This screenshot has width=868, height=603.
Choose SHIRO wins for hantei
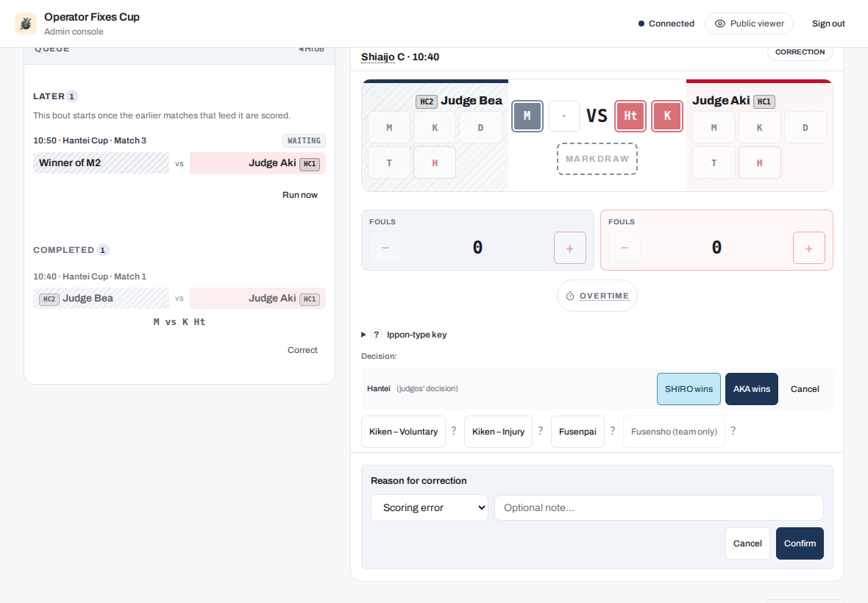tap(689, 389)
